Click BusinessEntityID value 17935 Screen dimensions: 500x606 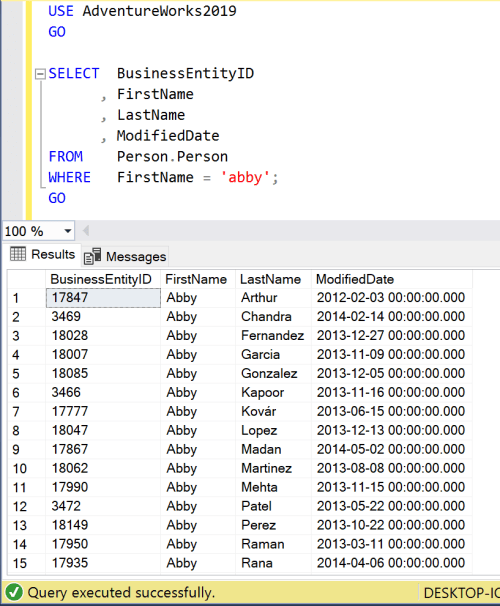(103, 563)
